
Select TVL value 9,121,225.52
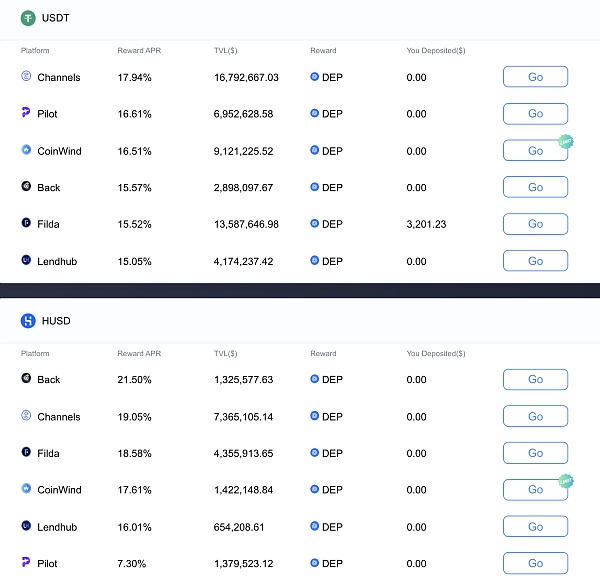click(243, 151)
